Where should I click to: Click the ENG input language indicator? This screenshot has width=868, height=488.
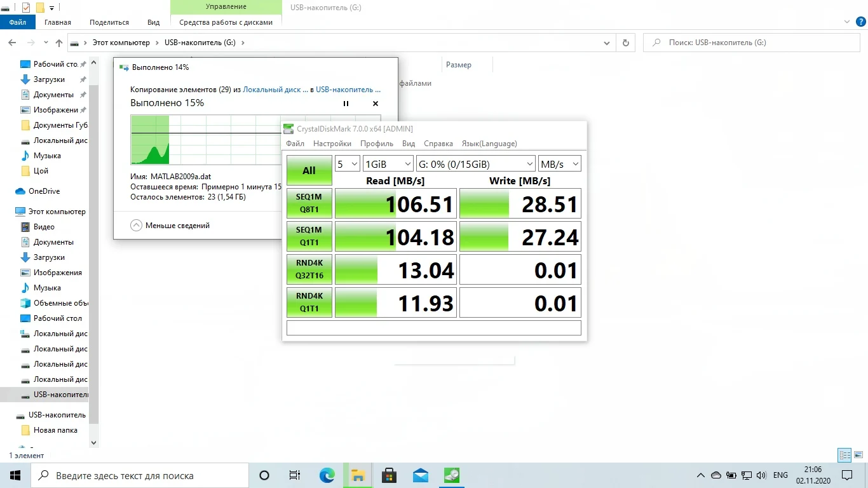click(x=780, y=475)
